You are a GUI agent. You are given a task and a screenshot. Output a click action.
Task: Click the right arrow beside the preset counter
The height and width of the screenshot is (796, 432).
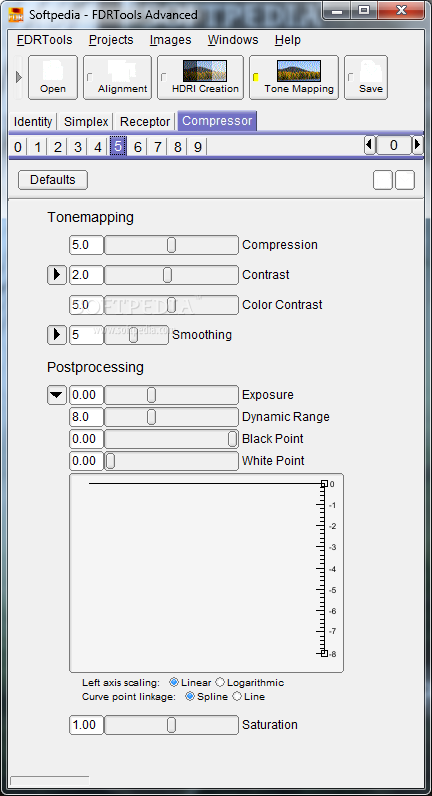417,146
